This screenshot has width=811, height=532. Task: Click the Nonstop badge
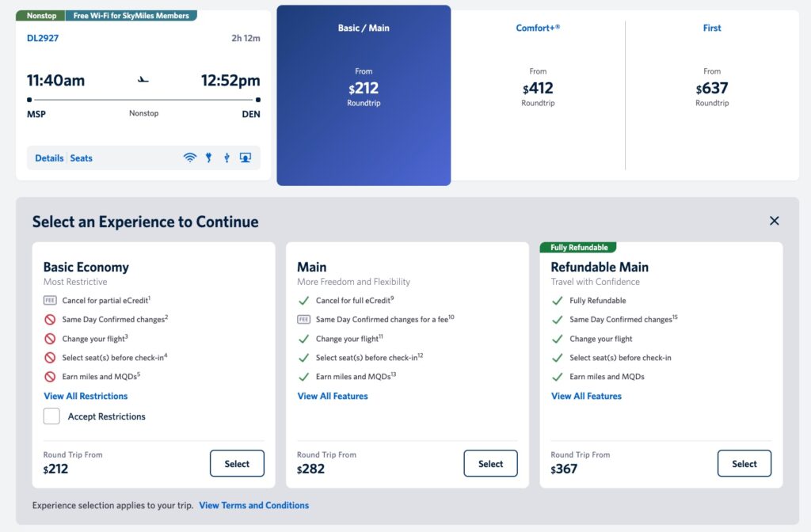tap(41, 16)
